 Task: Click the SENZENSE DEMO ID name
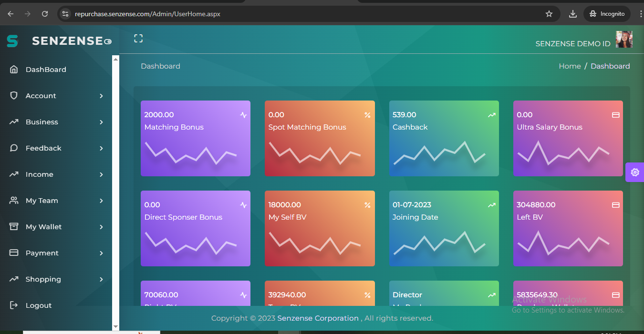point(573,43)
